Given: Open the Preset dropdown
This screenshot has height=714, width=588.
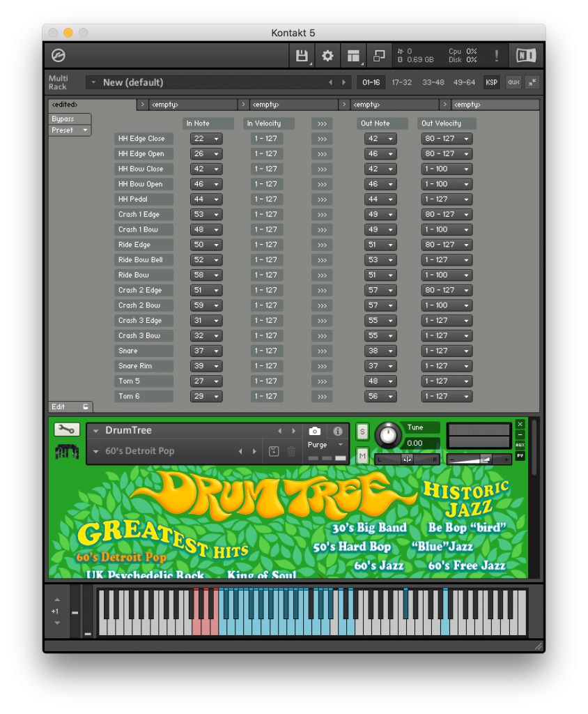Looking at the screenshot, I should coord(70,130).
